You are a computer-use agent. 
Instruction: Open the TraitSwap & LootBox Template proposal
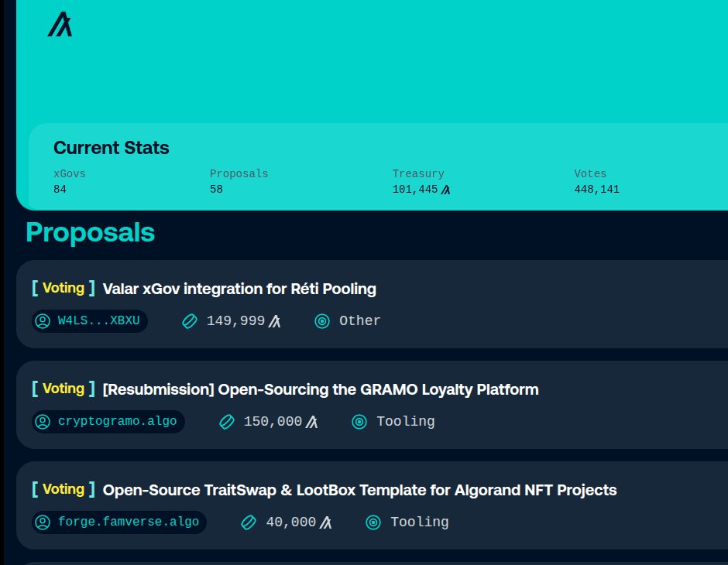pyautogui.click(x=359, y=491)
